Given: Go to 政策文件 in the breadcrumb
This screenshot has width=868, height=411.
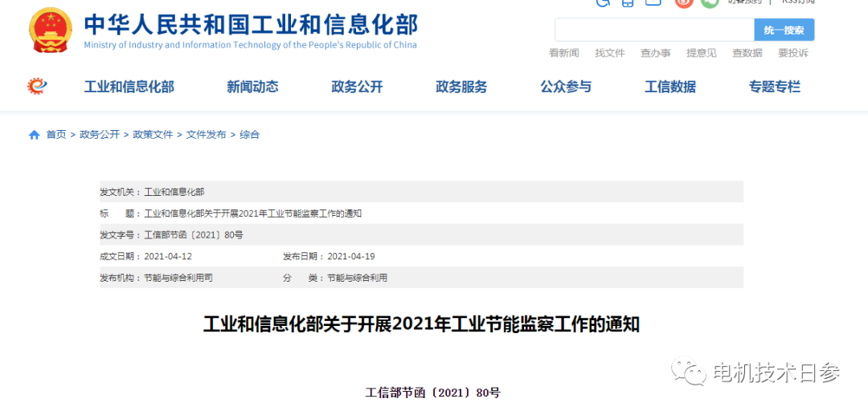Looking at the screenshot, I should click(153, 135).
